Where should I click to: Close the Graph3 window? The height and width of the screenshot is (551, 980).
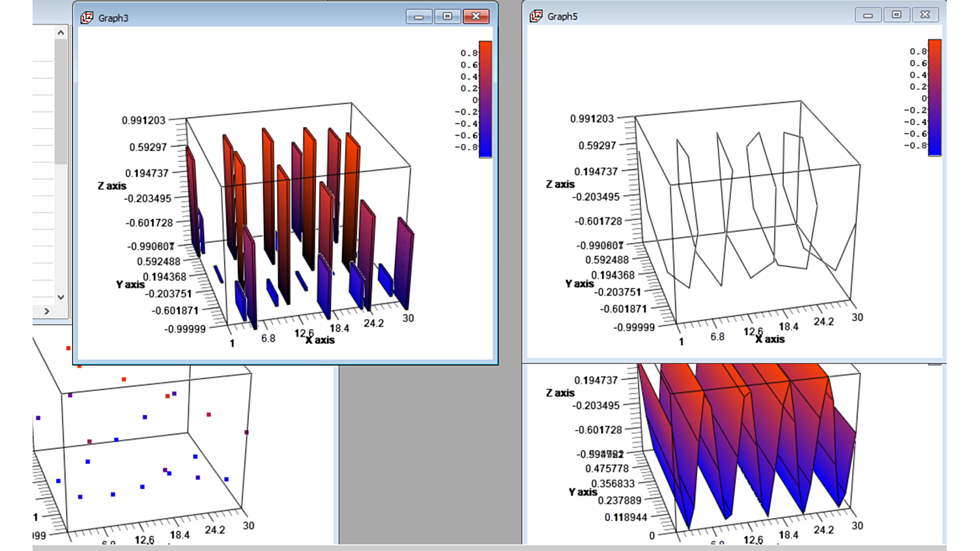click(476, 16)
